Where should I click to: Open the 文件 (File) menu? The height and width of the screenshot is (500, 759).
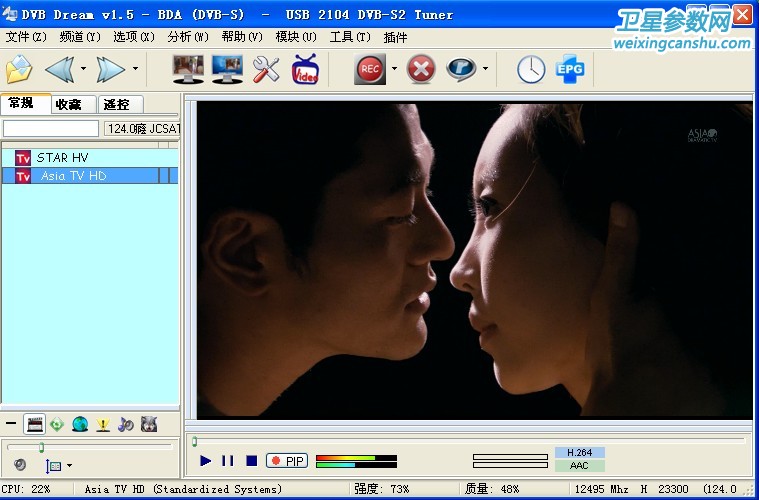[26, 37]
